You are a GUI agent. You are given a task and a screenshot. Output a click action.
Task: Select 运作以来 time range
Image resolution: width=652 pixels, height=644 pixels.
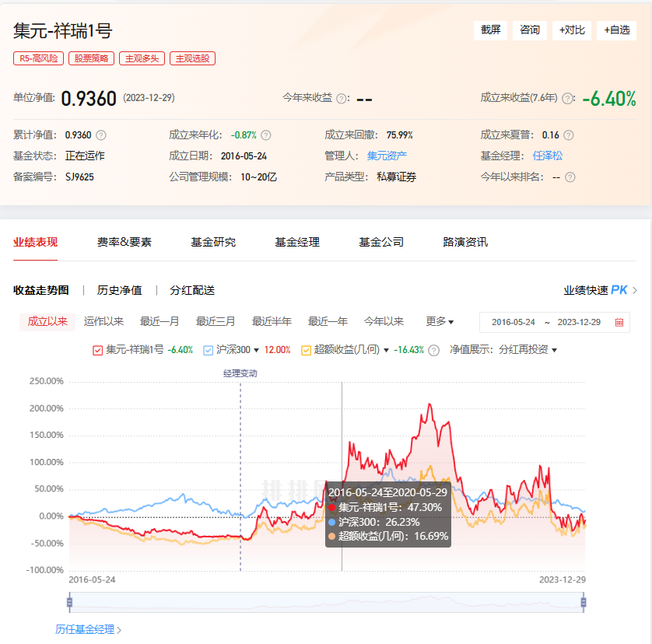tap(103, 322)
